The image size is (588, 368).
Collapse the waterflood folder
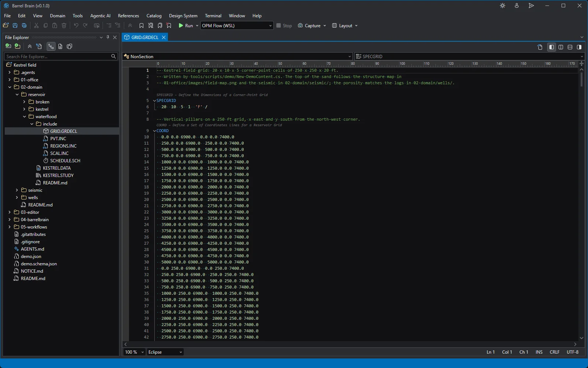click(x=24, y=117)
